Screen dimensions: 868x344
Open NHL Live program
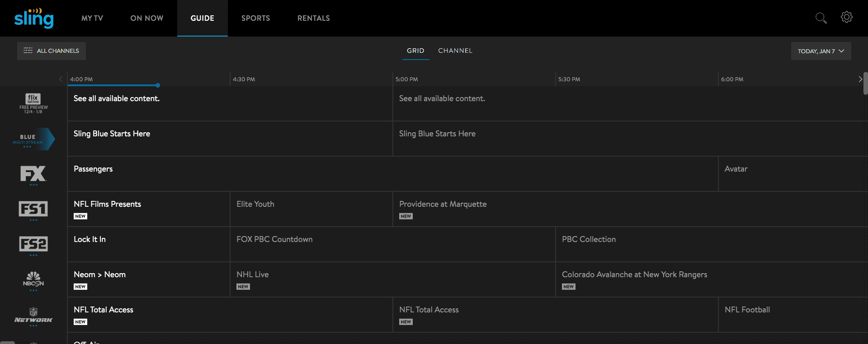(393, 279)
